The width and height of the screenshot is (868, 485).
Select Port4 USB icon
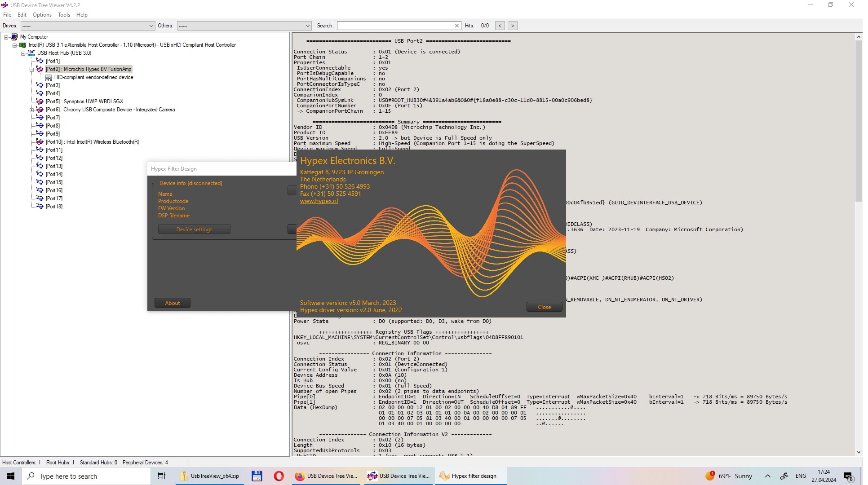click(x=40, y=93)
